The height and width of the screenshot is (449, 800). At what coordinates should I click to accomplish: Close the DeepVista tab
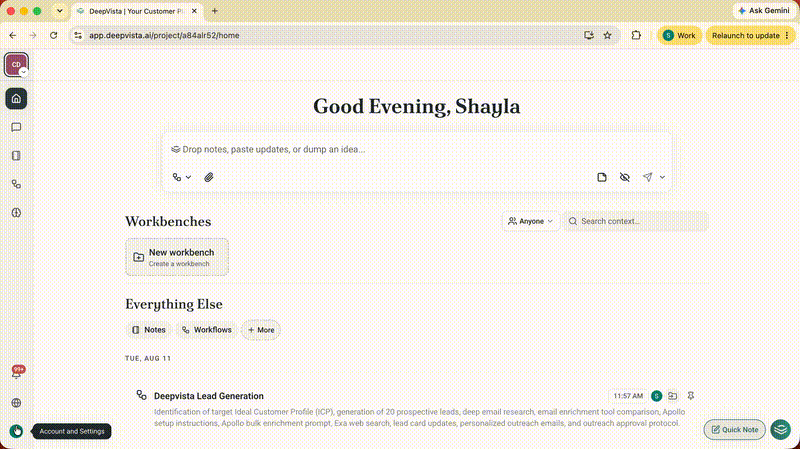click(194, 11)
